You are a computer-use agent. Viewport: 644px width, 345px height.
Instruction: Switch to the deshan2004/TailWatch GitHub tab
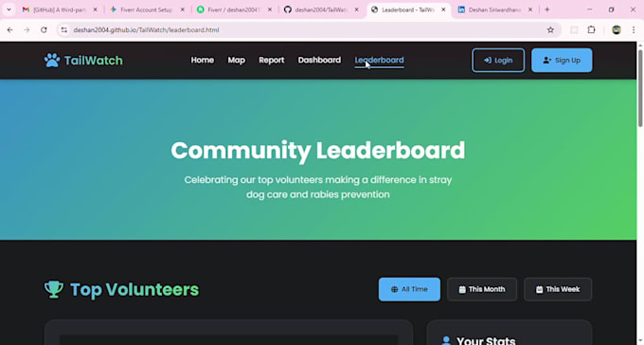pos(321,9)
